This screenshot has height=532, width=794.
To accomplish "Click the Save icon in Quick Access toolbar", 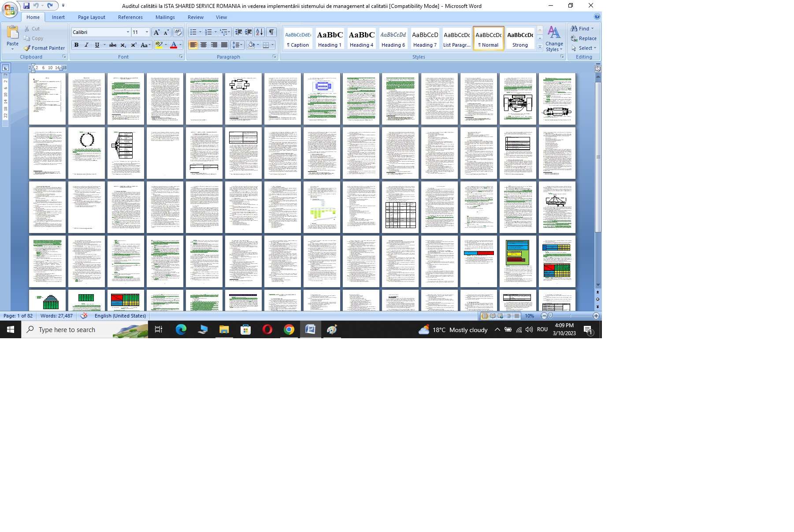I will point(26,6).
